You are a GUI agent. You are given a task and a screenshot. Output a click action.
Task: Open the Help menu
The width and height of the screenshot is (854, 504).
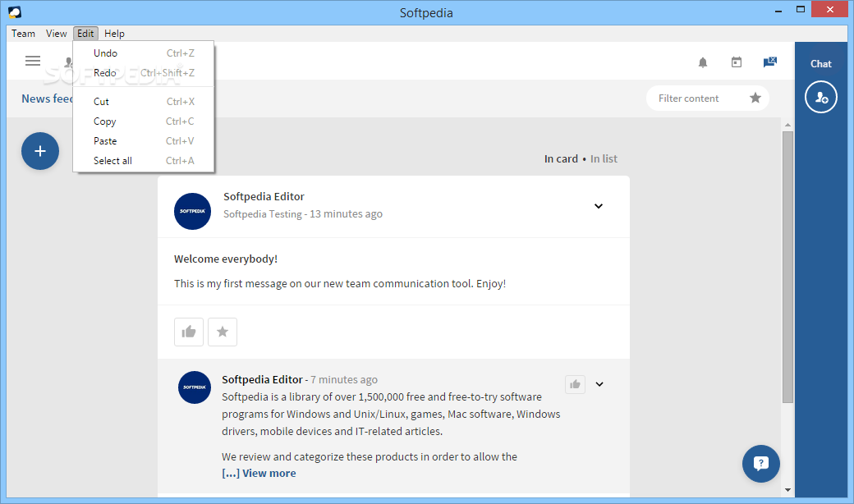click(114, 33)
